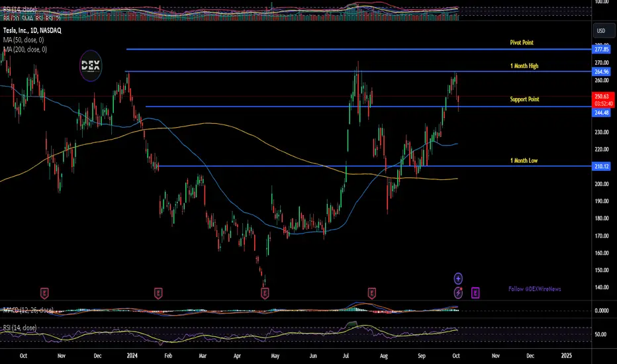617x364 pixels.
Task: Select the Tesla, Inc. symbol legend
Action: (32, 30)
